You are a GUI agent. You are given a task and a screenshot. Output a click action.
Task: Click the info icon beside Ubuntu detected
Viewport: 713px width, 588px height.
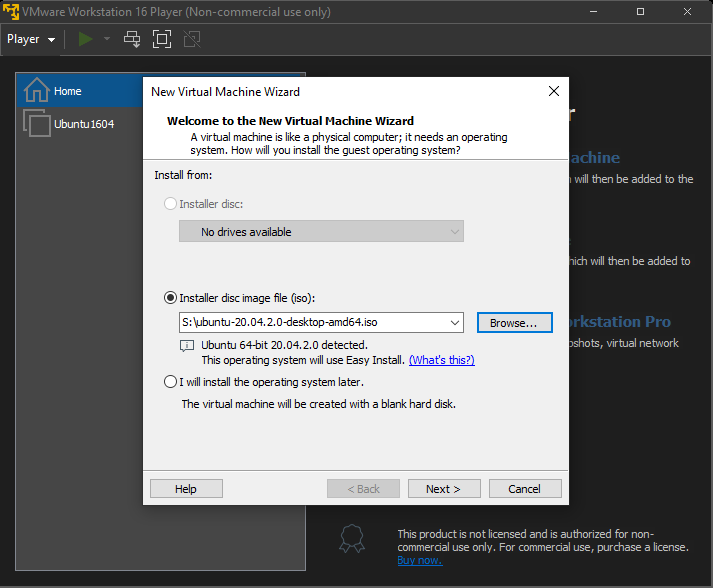click(187, 346)
